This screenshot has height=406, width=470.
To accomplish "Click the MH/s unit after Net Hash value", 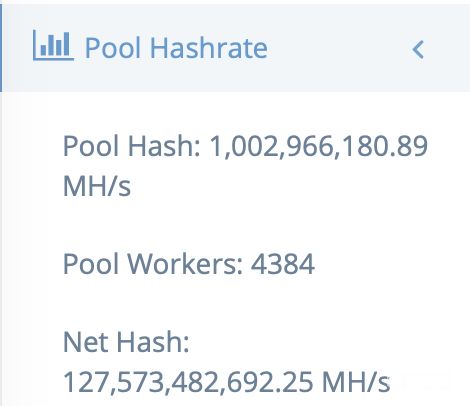I will click(356, 382).
